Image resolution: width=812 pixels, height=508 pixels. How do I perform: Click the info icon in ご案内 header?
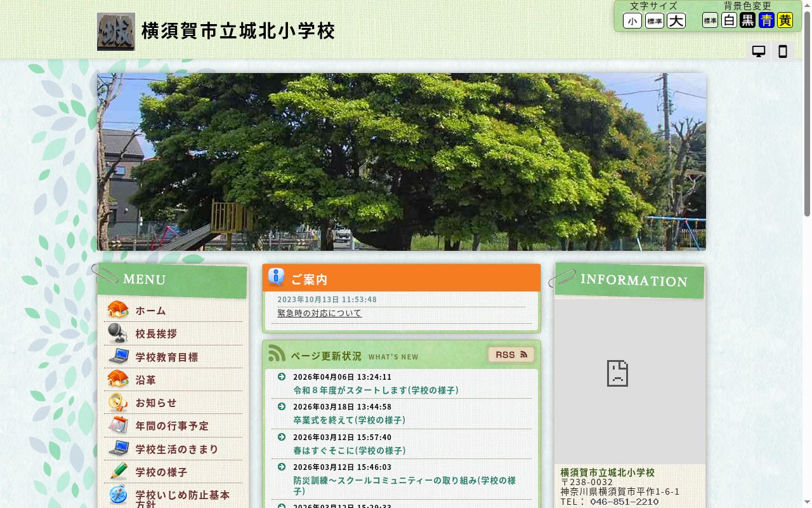tap(276, 277)
